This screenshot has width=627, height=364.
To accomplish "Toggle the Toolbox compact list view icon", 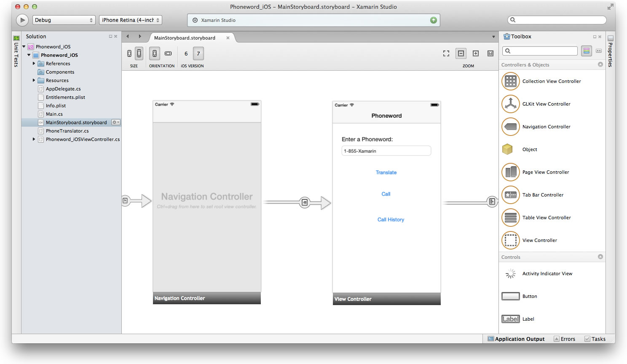I will click(x=599, y=51).
